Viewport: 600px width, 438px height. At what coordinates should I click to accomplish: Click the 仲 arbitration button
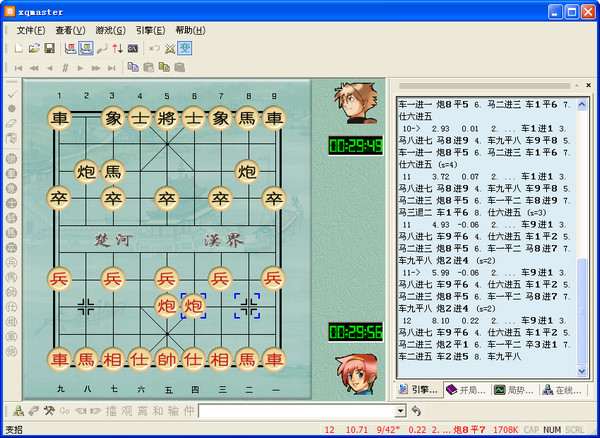(189, 411)
